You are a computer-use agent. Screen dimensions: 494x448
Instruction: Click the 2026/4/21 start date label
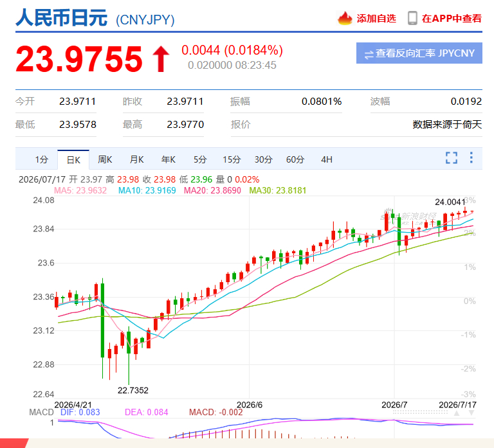[x=73, y=405]
